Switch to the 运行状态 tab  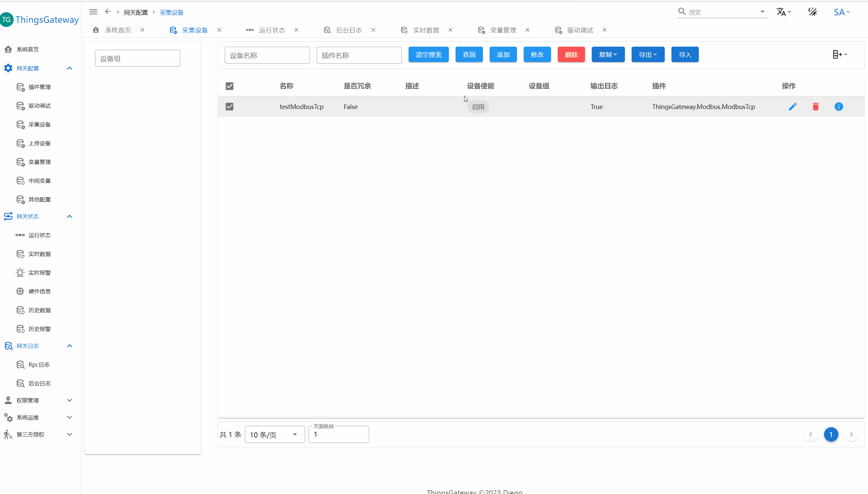click(271, 30)
